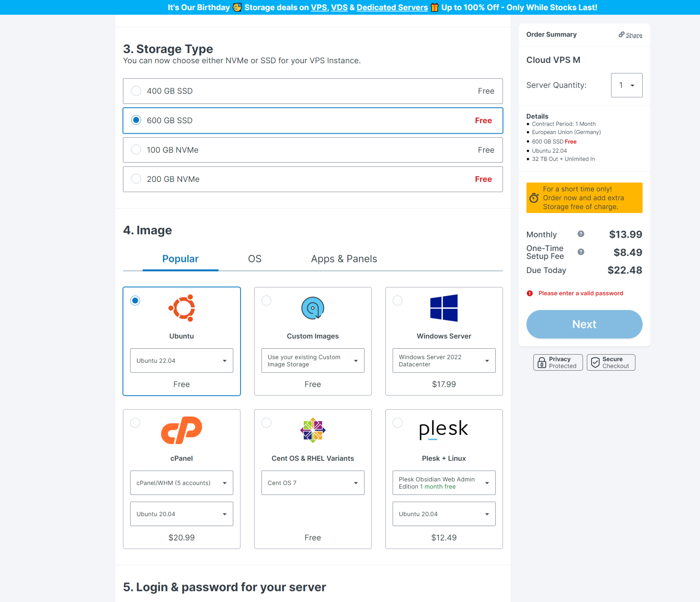Open the Ubuntu version dropdown

tap(182, 361)
